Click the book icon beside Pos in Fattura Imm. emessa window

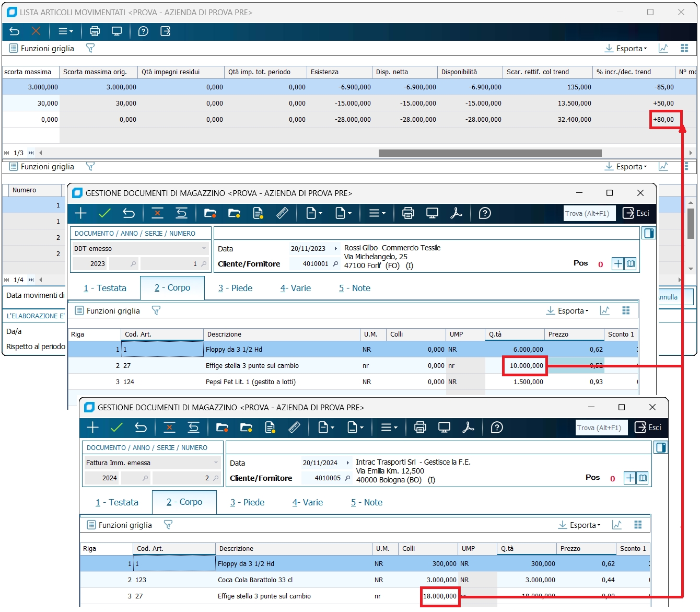tap(643, 478)
